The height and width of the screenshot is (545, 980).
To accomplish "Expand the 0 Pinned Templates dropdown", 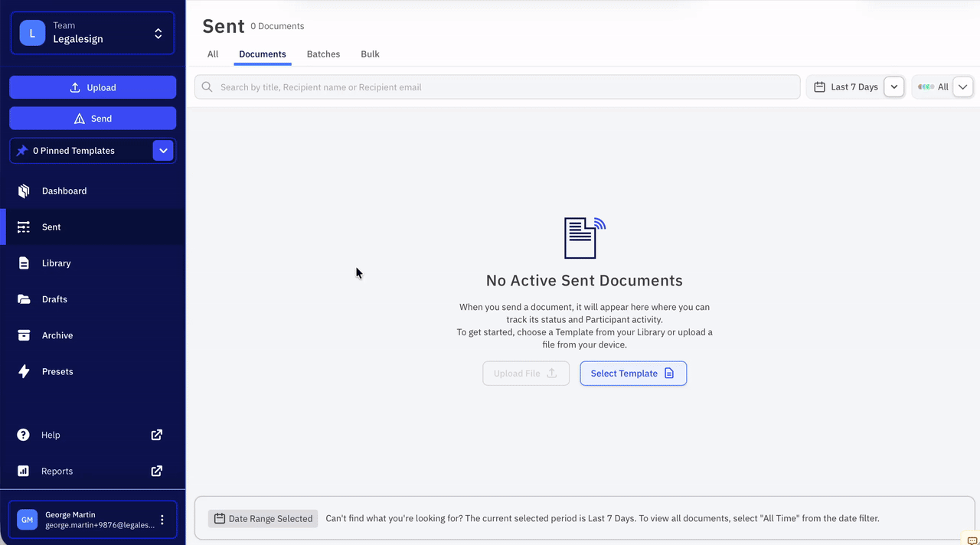I will (163, 151).
